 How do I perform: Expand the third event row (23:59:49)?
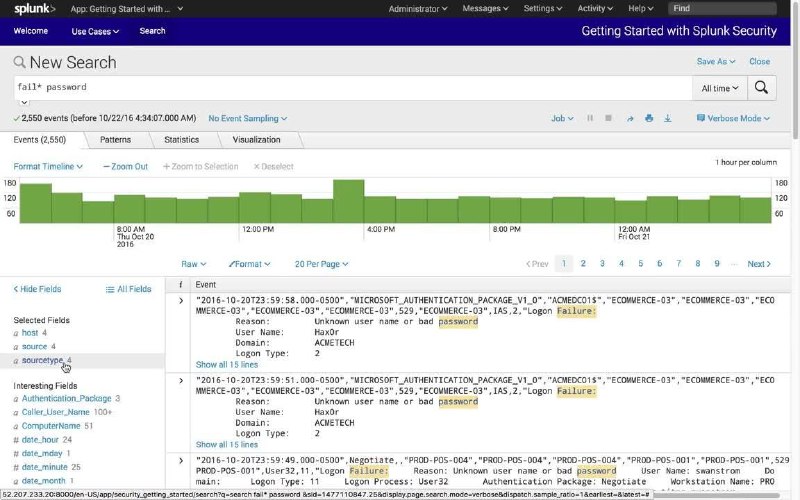(181, 461)
